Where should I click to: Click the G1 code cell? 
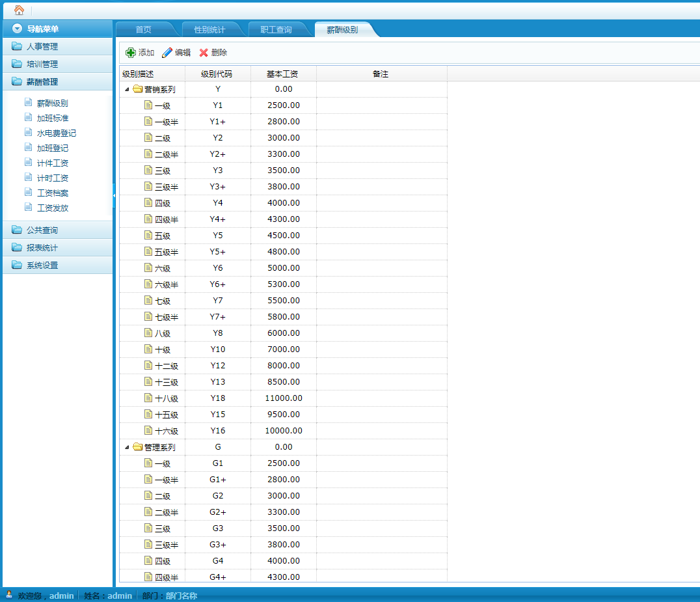(218, 463)
